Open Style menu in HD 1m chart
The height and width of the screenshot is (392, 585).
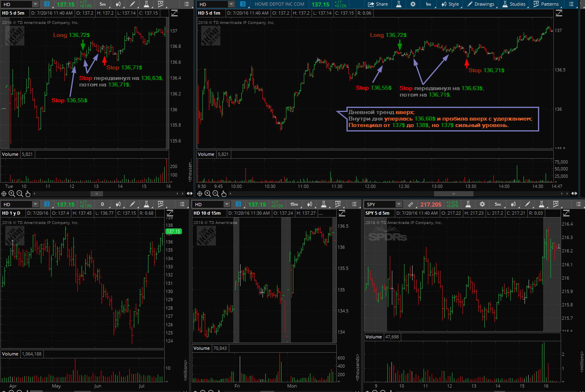pyautogui.click(x=450, y=4)
